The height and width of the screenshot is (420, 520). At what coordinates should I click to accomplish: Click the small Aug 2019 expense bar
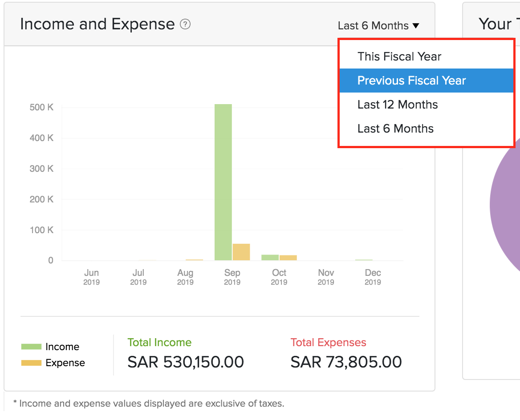click(x=194, y=260)
